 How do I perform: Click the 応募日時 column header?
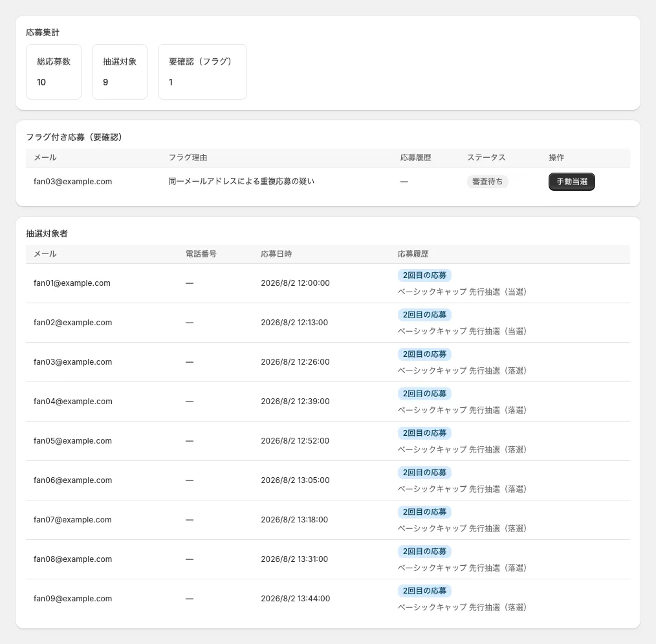coord(276,254)
